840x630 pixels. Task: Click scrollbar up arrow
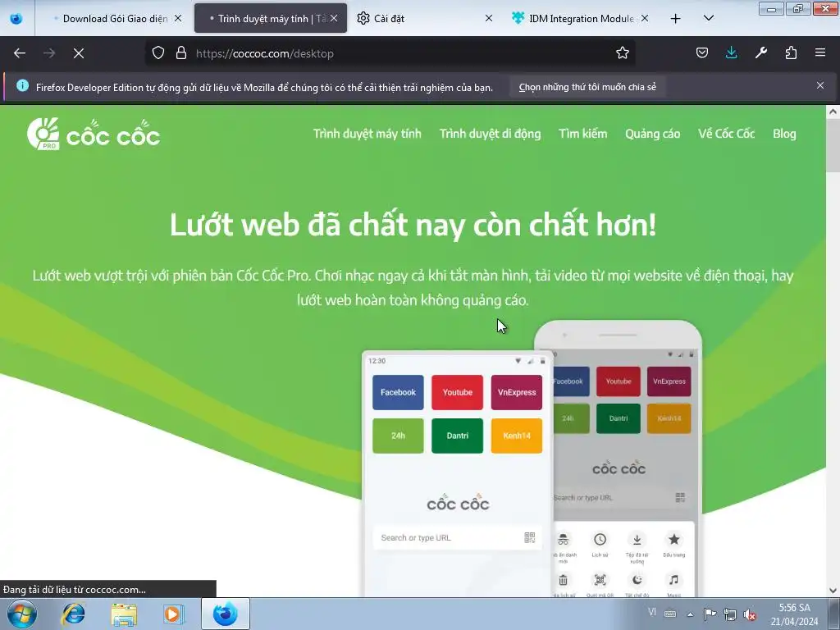pos(833,112)
